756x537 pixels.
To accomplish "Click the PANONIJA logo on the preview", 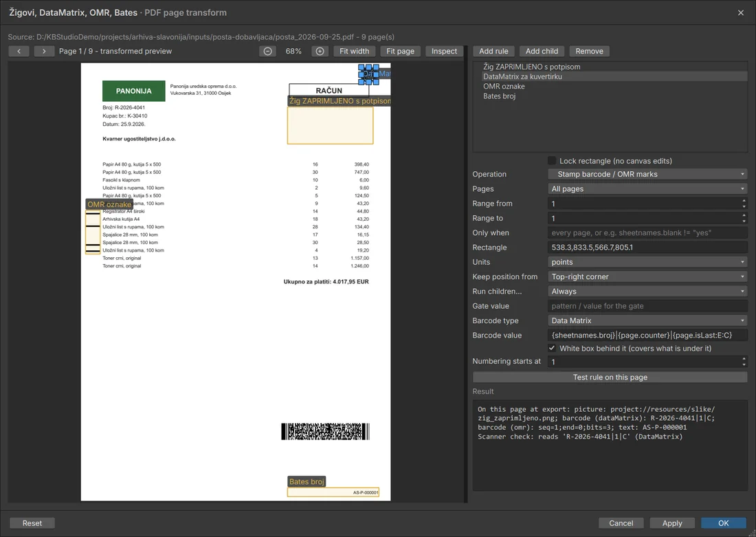I will 133,91.
